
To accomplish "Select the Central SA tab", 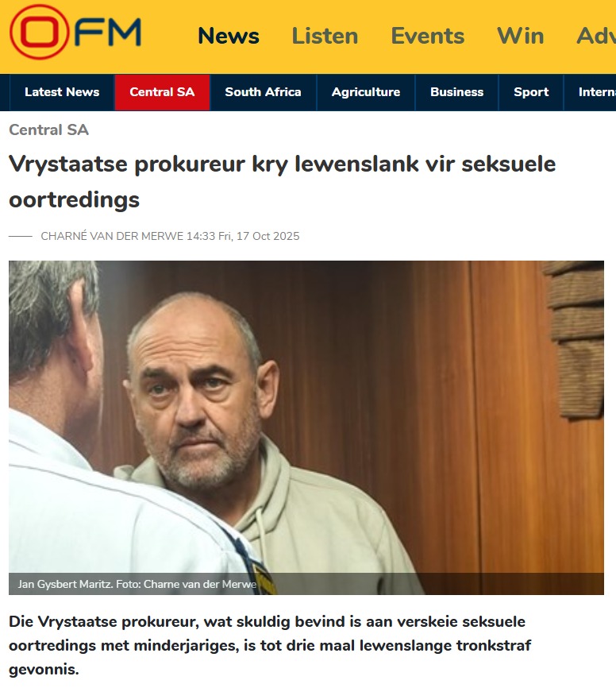I will point(162,92).
